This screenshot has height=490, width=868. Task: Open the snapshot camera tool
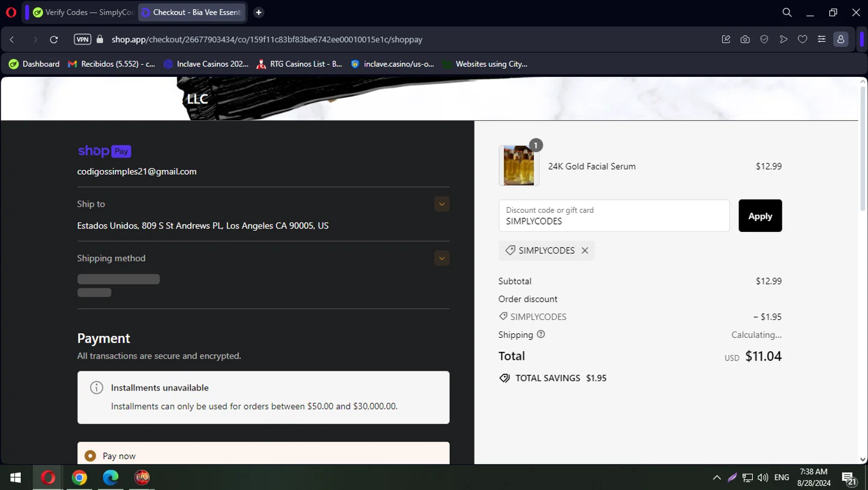point(745,39)
